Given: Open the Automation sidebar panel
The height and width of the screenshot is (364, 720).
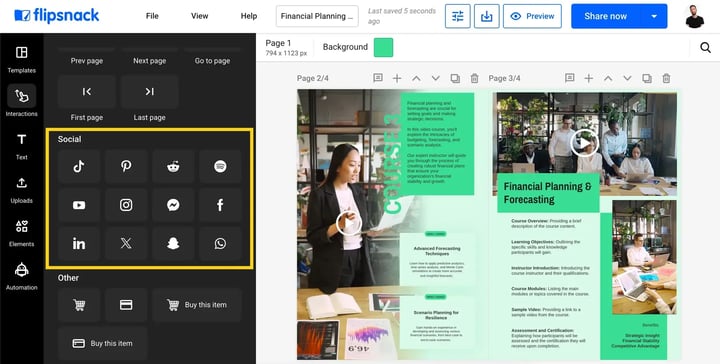Looking at the screenshot, I should click(22, 277).
